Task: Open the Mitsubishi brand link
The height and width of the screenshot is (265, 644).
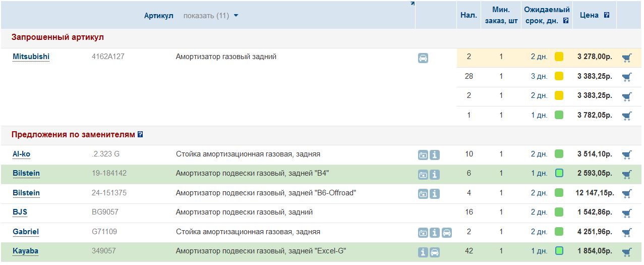Action: click(31, 57)
